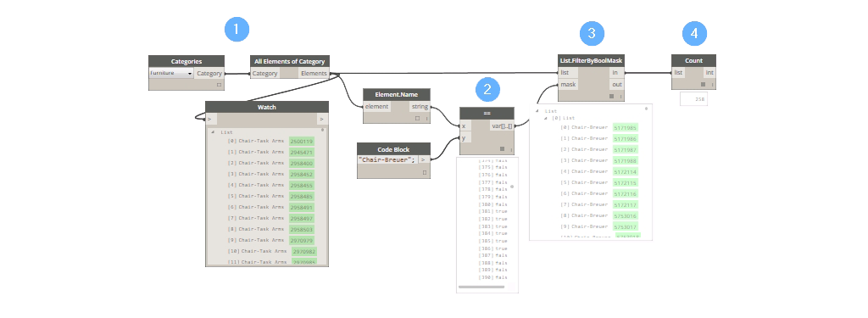The height and width of the screenshot is (318, 868).
Task: Click element ID 2958452 in Watch list
Action: pos(302,174)
